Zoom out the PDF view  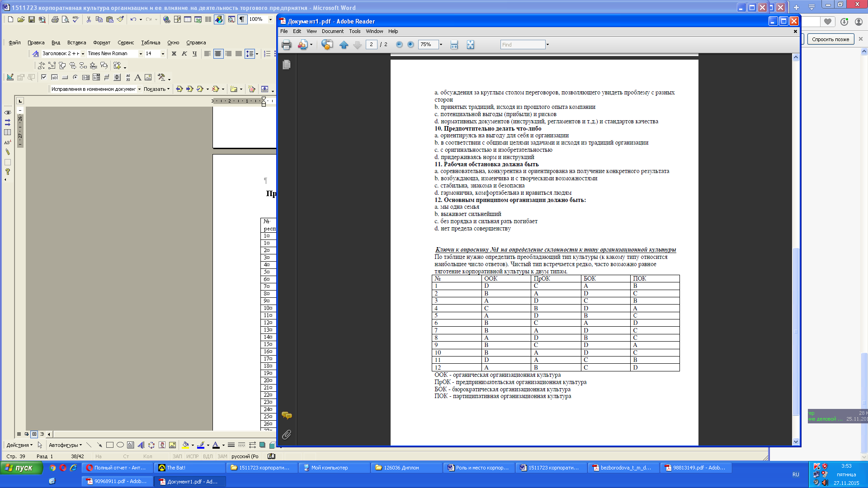point(399,45)
